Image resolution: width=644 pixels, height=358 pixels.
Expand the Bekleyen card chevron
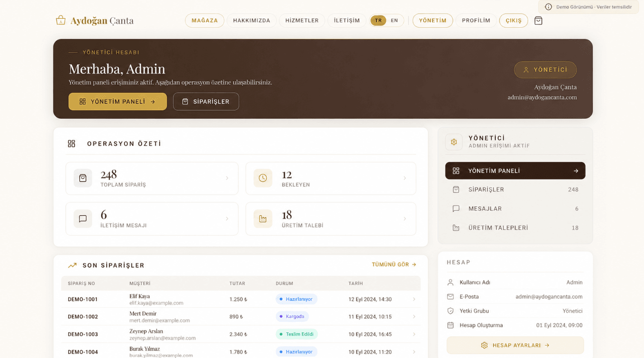tap(405, 178)
